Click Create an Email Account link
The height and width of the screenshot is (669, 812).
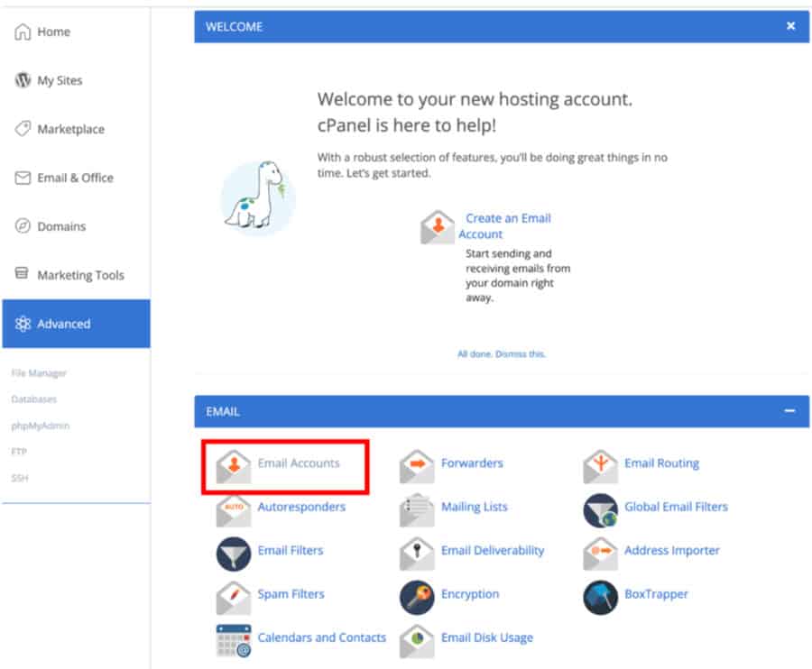point(505,226)
